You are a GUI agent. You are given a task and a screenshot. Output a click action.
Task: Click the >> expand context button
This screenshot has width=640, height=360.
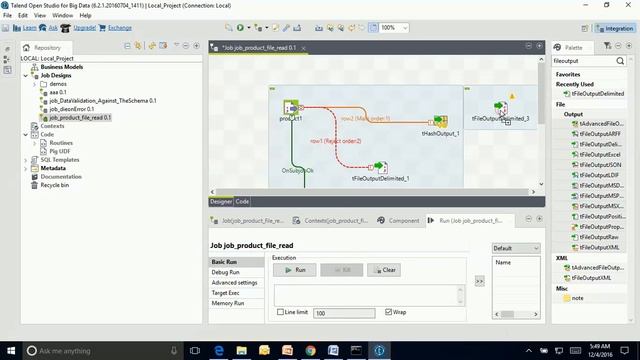(x=480, y=281)
